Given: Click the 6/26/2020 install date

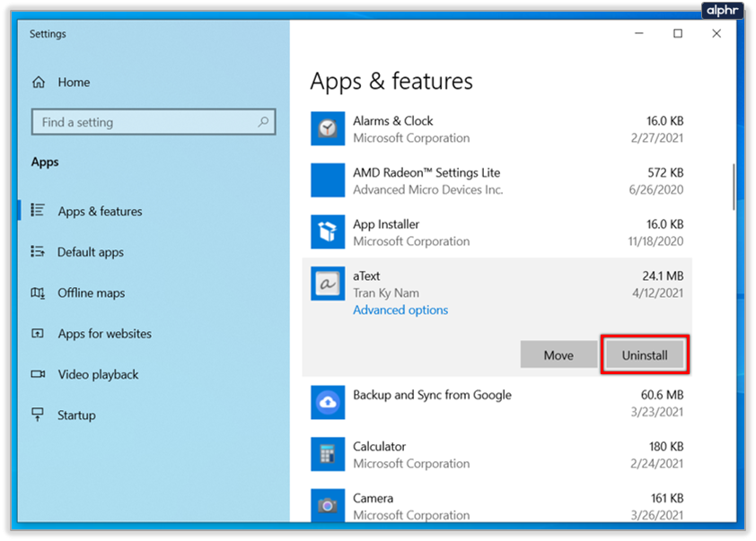Looking at the screenshot, I should coord(656,190).
